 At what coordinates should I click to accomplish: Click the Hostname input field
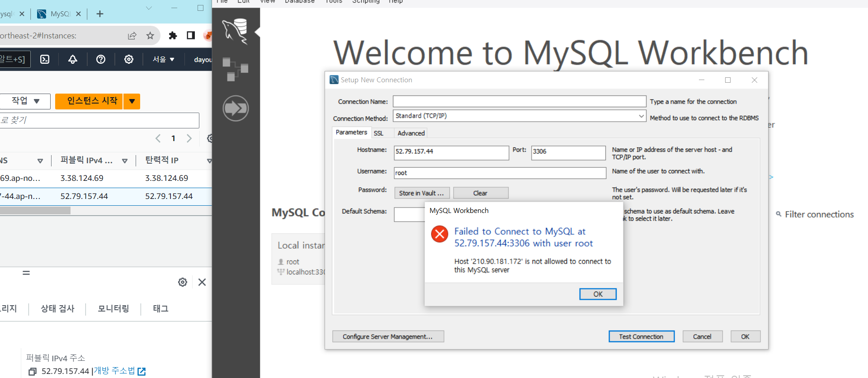coord(451,152)
